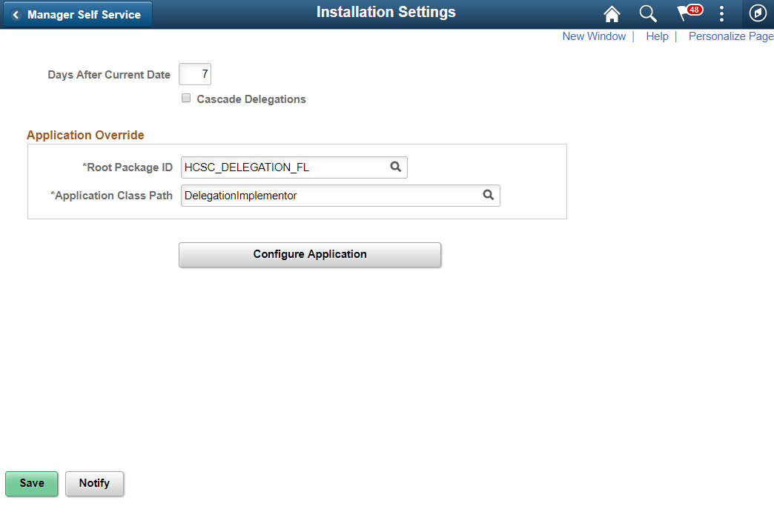This screenshot has width=774, height=532.
Task: Click the Save button
Action: pos(31,483)
